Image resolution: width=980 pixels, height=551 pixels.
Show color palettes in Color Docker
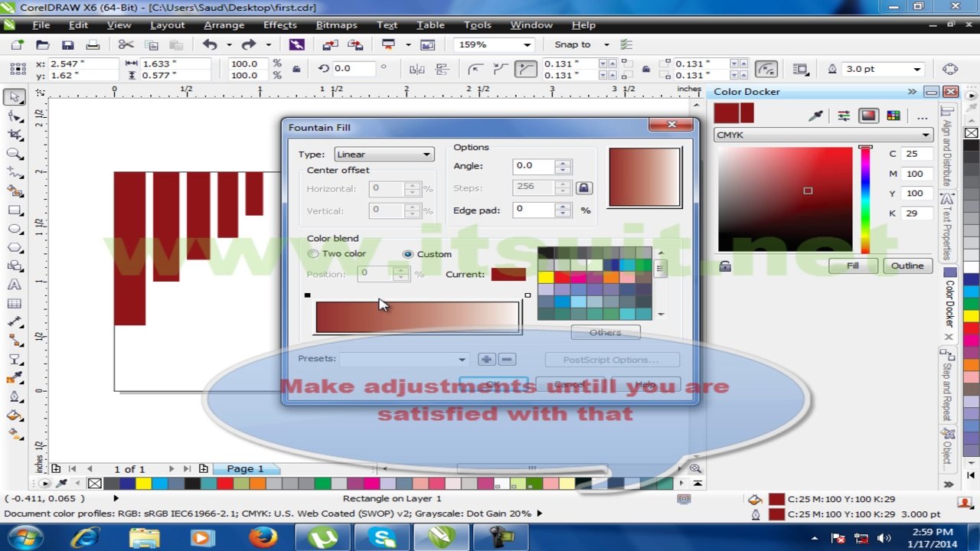point(893,116)
